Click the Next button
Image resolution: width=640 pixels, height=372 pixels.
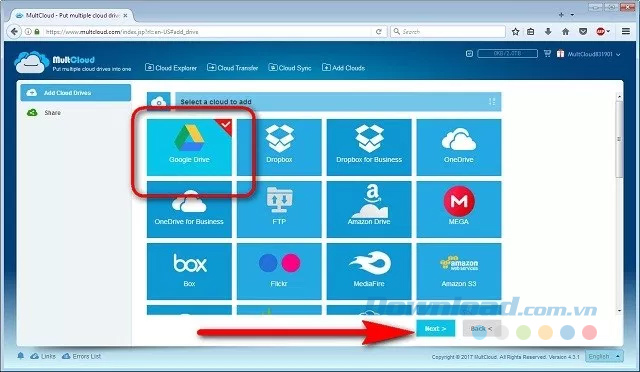(x=436, y=328)
